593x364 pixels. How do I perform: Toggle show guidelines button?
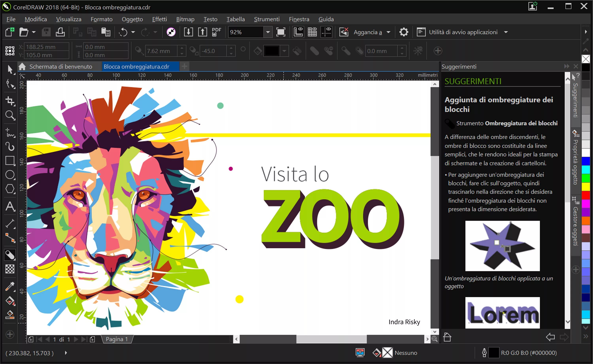point(326,32)
